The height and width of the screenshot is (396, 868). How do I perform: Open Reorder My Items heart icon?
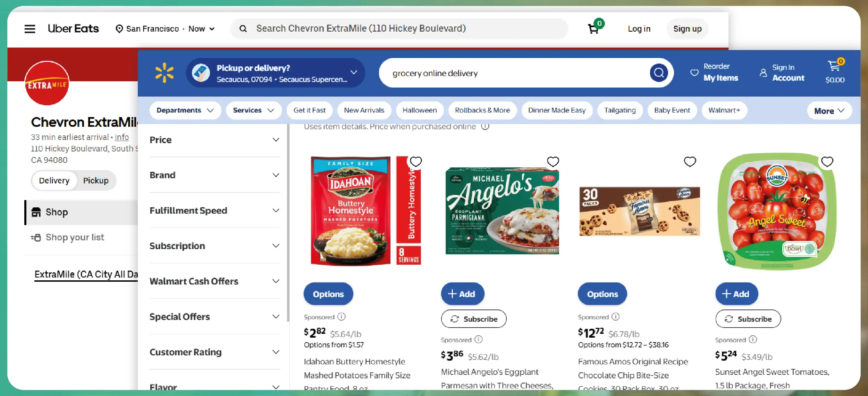(x=694, y=72)
